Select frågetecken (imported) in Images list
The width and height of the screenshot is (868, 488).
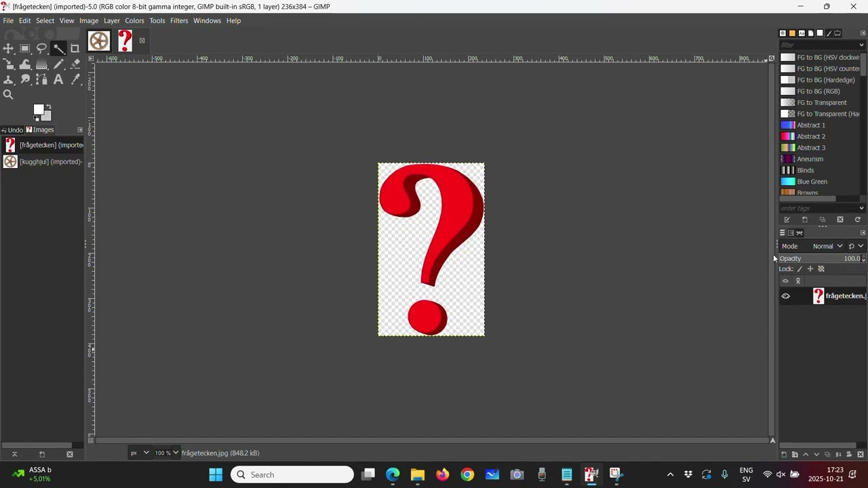click(x=42, y=145)
